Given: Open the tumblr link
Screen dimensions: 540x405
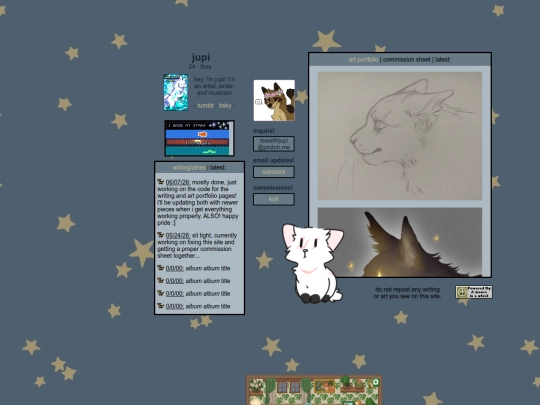Looking at the screenshot, I should pos(206,105).
